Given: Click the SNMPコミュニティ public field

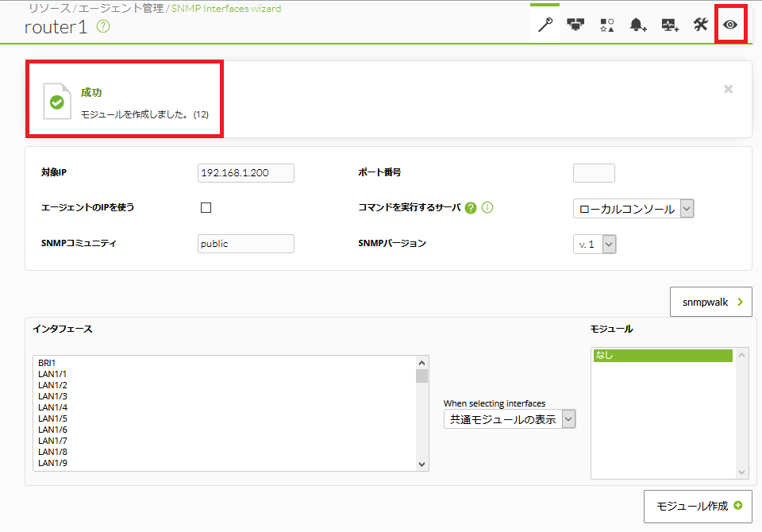Looking at the screenshot, I should (x=246, y=244).
